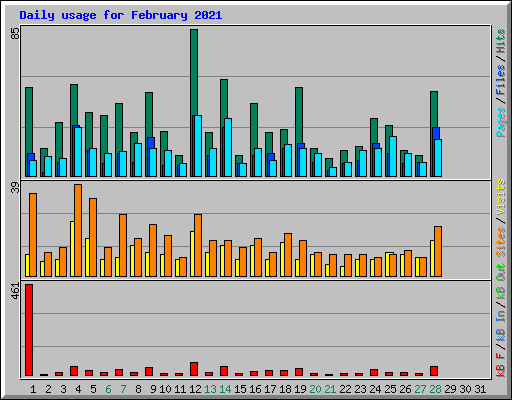Click the red kB bar for day 12
This screenshot has height=400, width=512.
click(194, 369)
